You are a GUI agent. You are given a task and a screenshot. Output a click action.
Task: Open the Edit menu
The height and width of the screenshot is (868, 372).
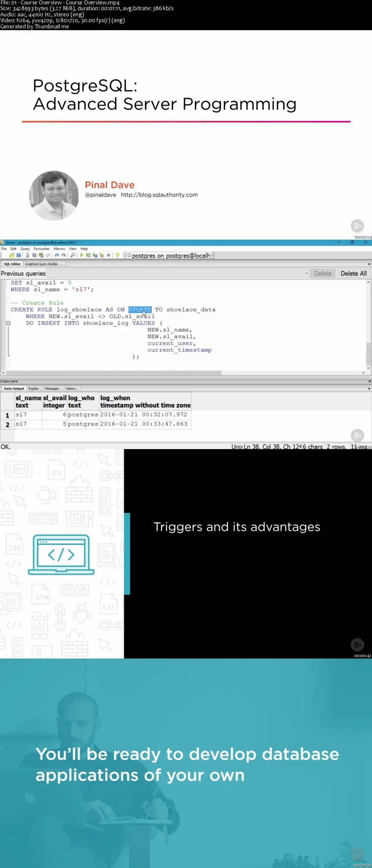(x=13, y=249)
